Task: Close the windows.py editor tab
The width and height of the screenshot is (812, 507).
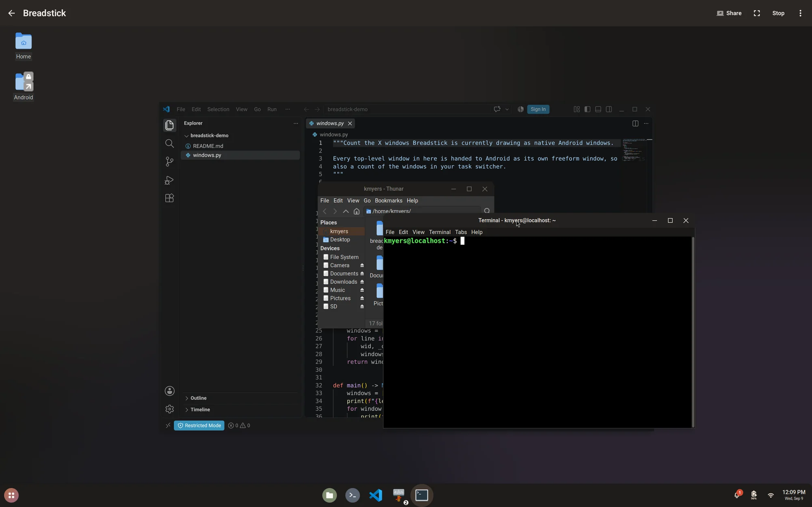Action: (350, 123)
